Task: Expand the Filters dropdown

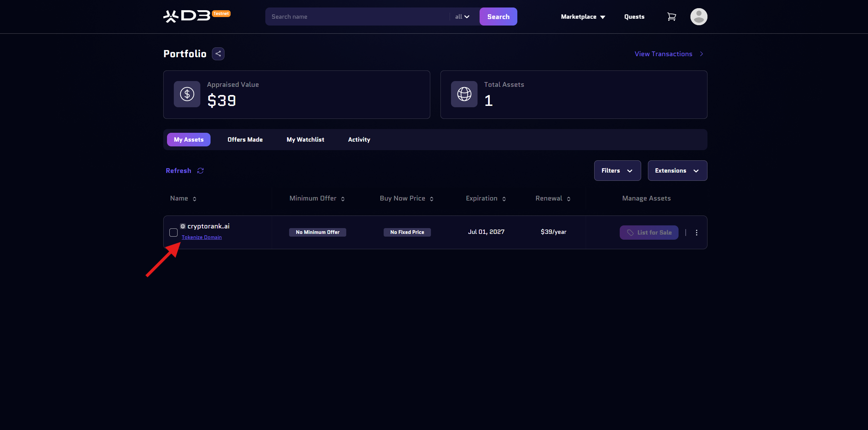Action: (617, 171)
